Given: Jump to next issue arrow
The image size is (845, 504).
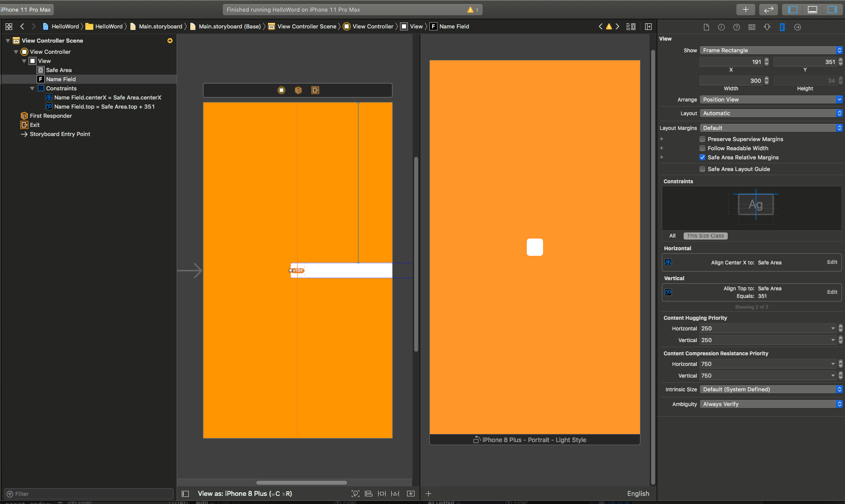Looking at the screenshot, I should 617,26.
